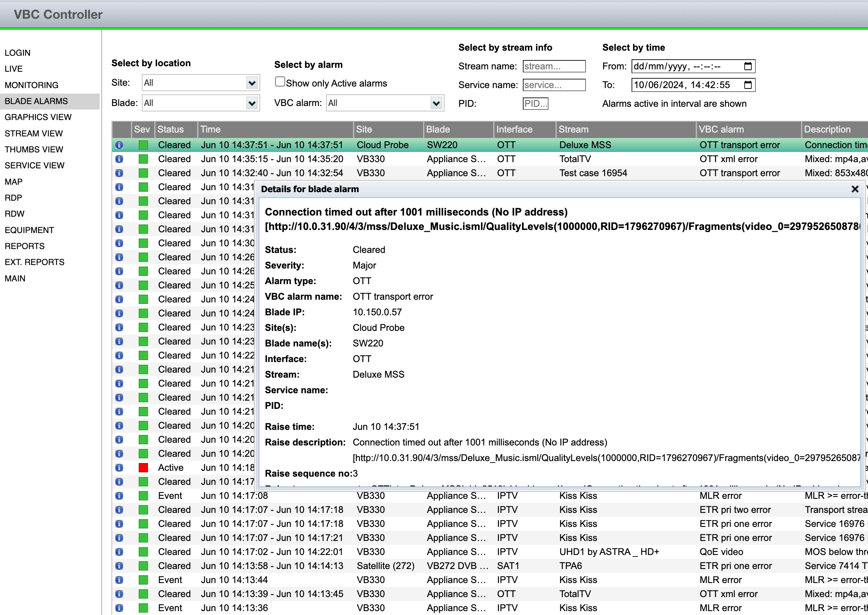Click the green severity square of the first Cleared alarm
This screenshot has height=615, width=868.
tap(143, 145)
